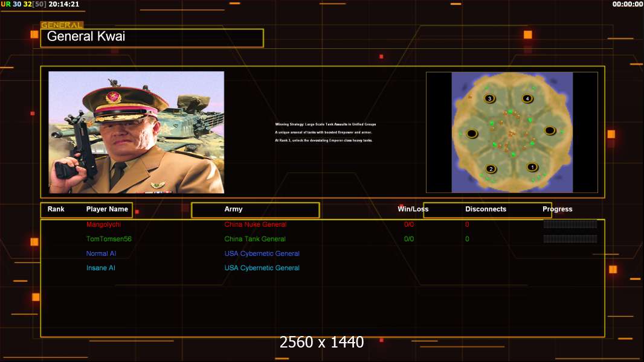Click the General Kwai title box

(x=152, y=37)
